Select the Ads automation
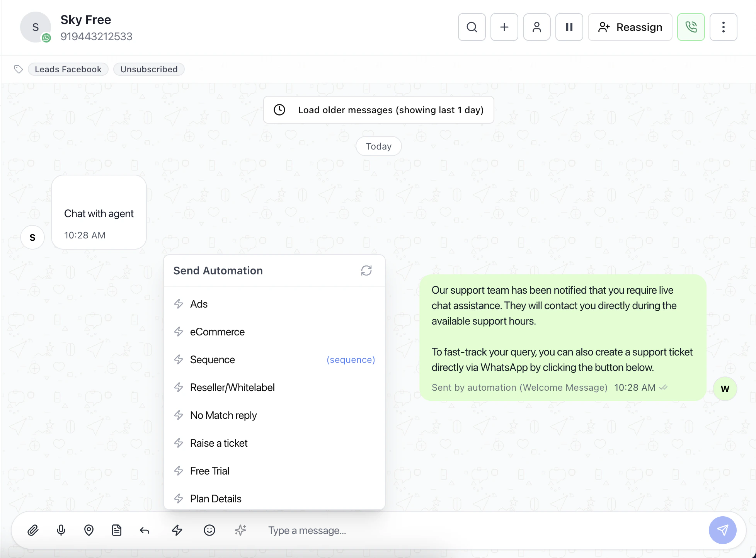 point(199,304)
